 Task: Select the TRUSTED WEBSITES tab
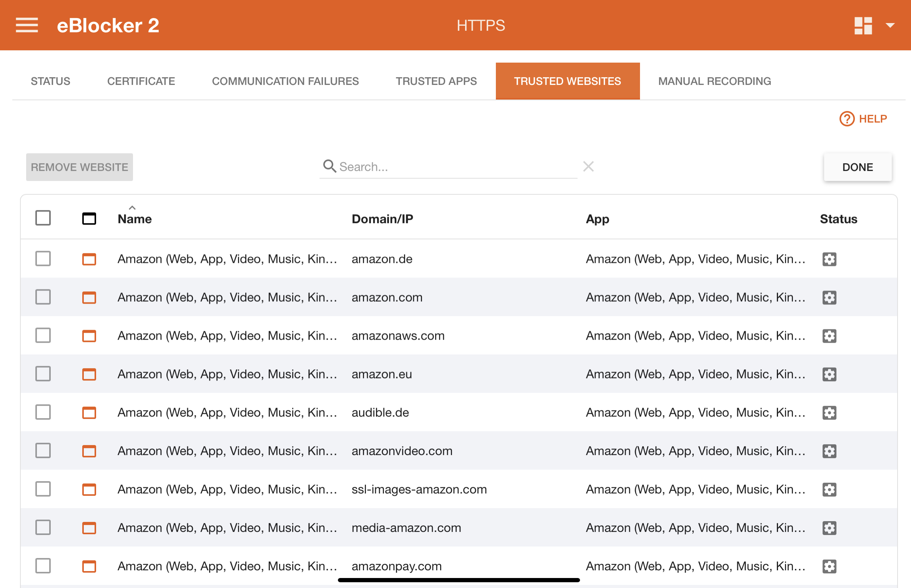[x=568, y=81]
